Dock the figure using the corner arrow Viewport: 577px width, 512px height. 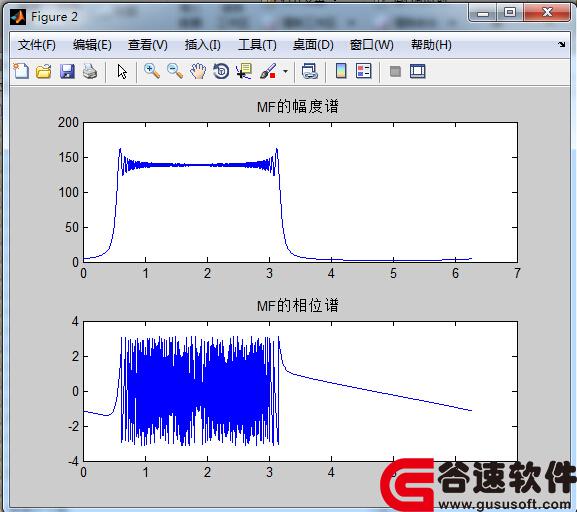(562, 45)
